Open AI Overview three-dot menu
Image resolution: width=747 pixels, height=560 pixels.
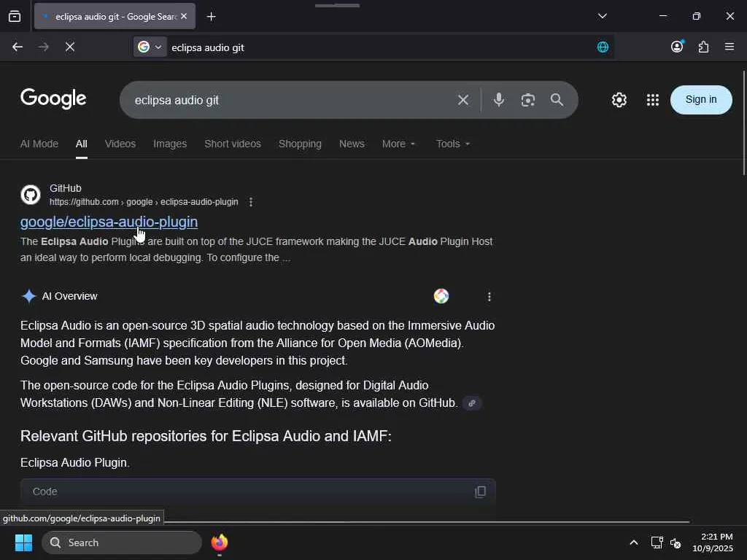click(489, 297)
